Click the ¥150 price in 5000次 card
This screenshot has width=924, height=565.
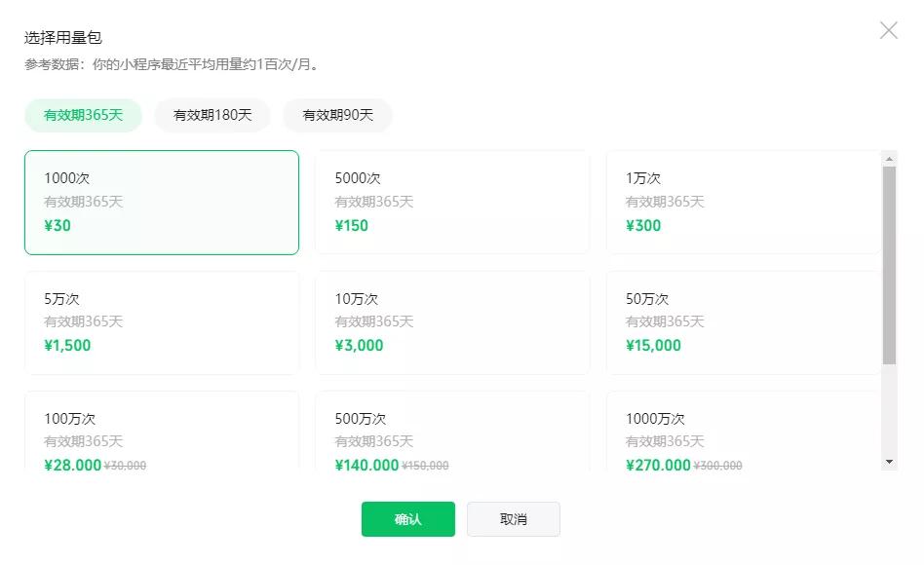point(351,226)
